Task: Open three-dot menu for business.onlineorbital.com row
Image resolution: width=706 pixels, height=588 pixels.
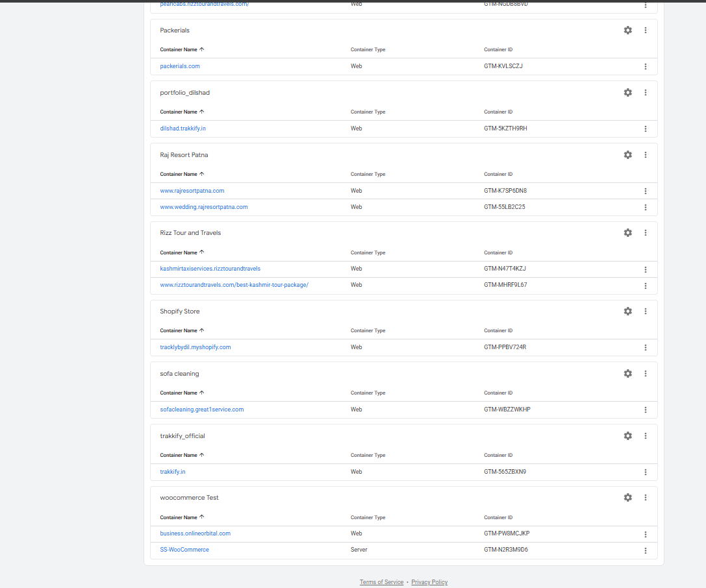Action: click(x=645, y=535)
